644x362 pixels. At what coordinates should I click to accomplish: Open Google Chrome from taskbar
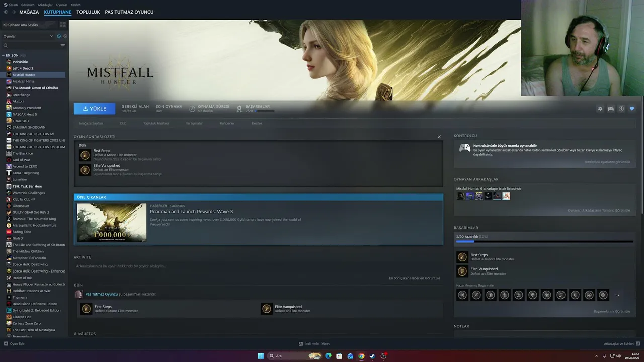[x=361, y=356]
